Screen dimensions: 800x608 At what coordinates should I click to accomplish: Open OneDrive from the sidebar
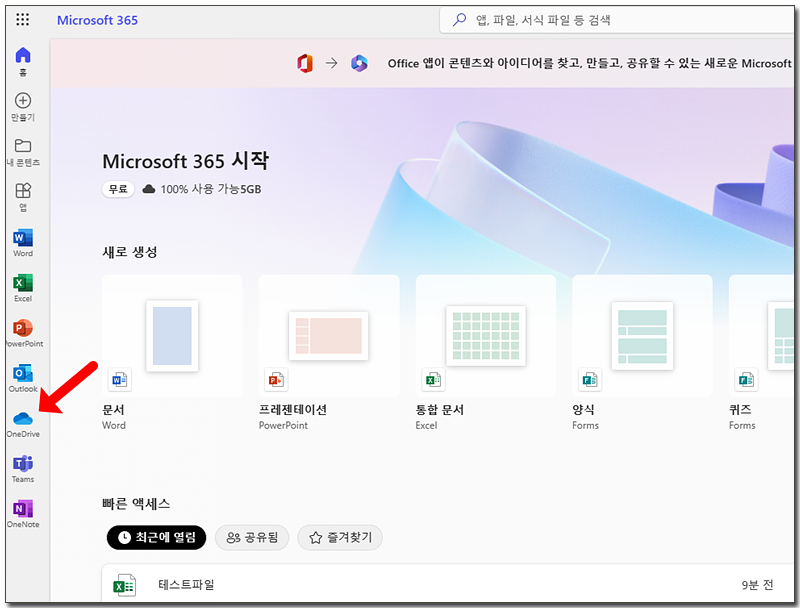23,423
